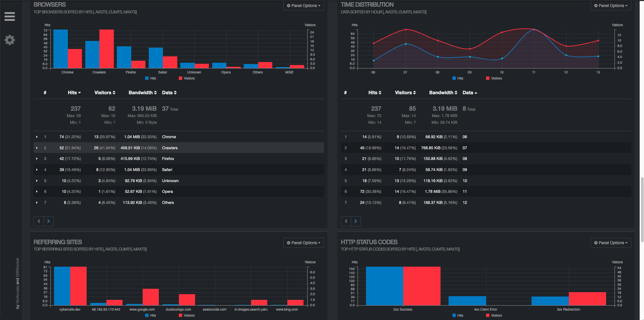Hide the Hits series in HTTP Status Codes legend
Viewport: 644px width, 320px height.
click(x=458, y=315)
